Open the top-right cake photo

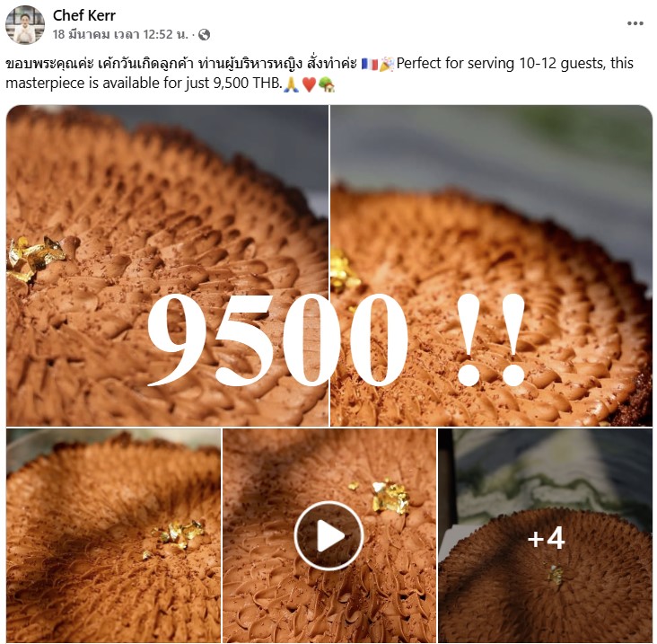click(492, 265)
